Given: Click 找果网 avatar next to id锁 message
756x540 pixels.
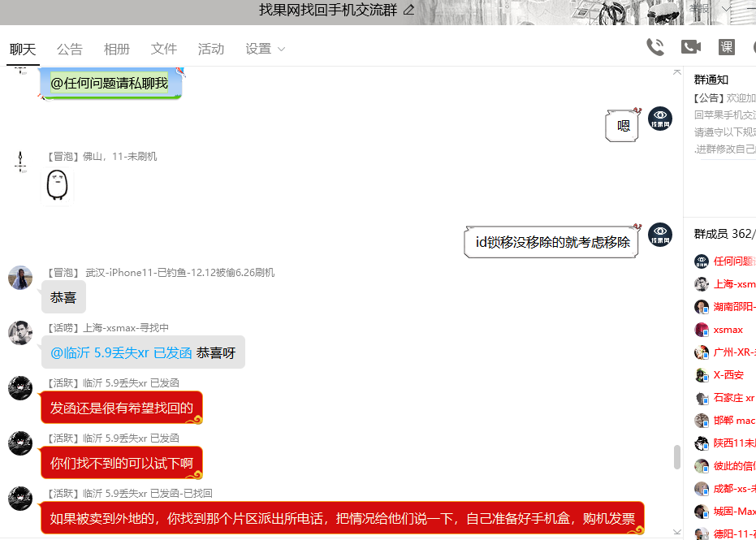Looking at the screenshot, I should click(x=660, y=235).
